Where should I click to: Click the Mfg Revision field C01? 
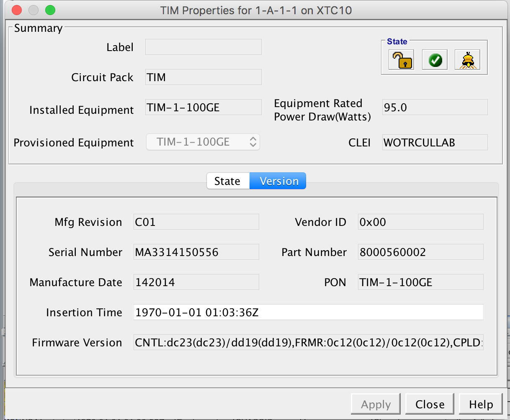point(196,222)
